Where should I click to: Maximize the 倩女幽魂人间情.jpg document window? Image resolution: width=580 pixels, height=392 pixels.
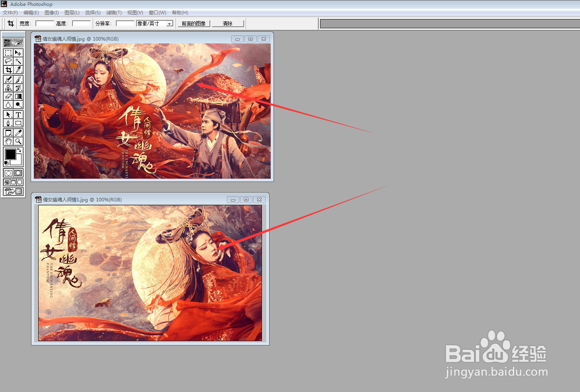click(x=250, y=39)
